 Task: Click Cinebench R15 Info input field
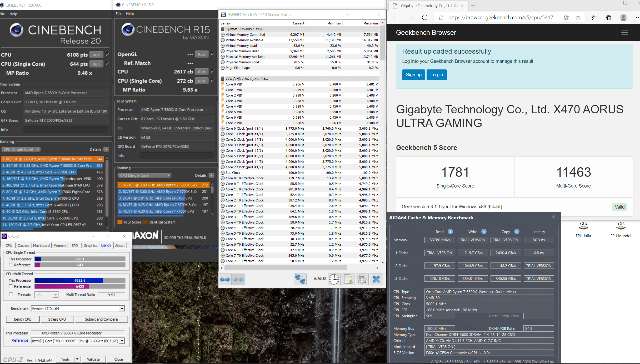[x=177, y=156]
